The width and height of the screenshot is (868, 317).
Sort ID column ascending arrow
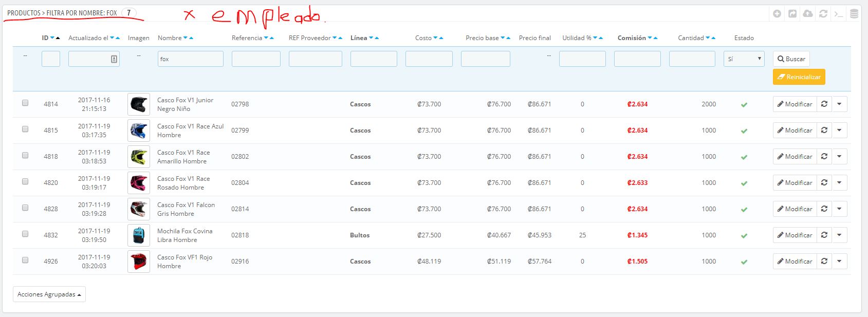[58, 38]
